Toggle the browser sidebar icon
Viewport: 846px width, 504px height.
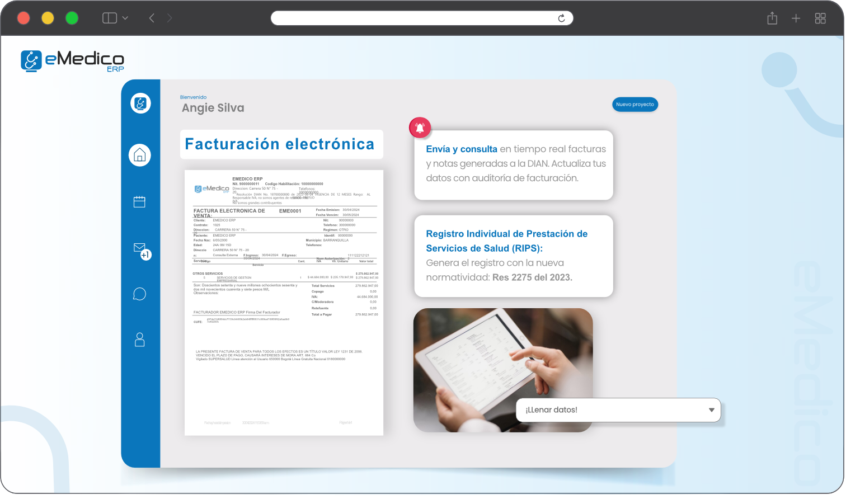[110, 18]
